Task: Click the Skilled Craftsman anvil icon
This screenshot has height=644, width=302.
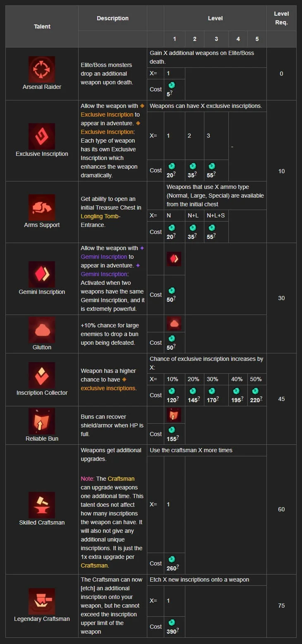Action: tap(42, 505)
